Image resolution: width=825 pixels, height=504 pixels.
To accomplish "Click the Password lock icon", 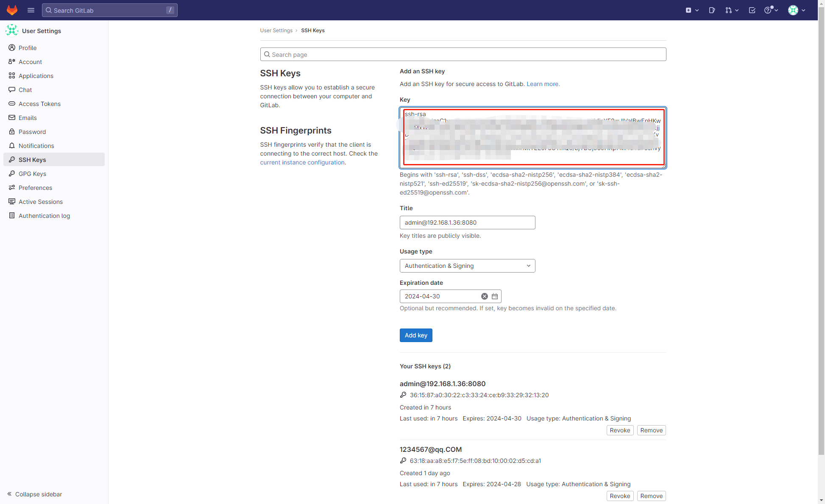I will click(12, 132).
